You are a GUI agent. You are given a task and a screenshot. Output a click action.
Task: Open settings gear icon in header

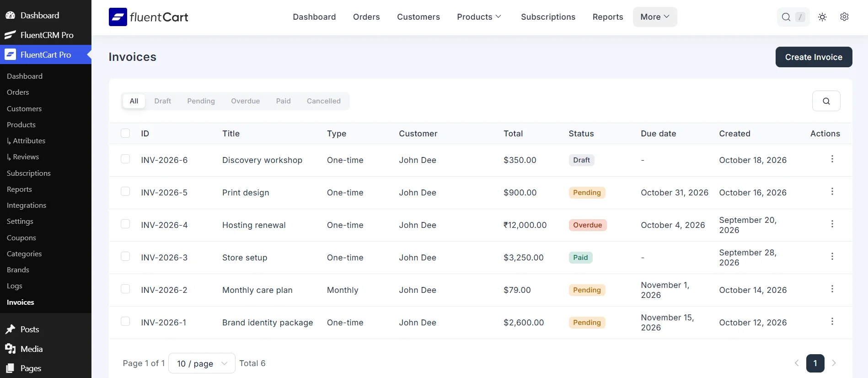pos(844,17)
